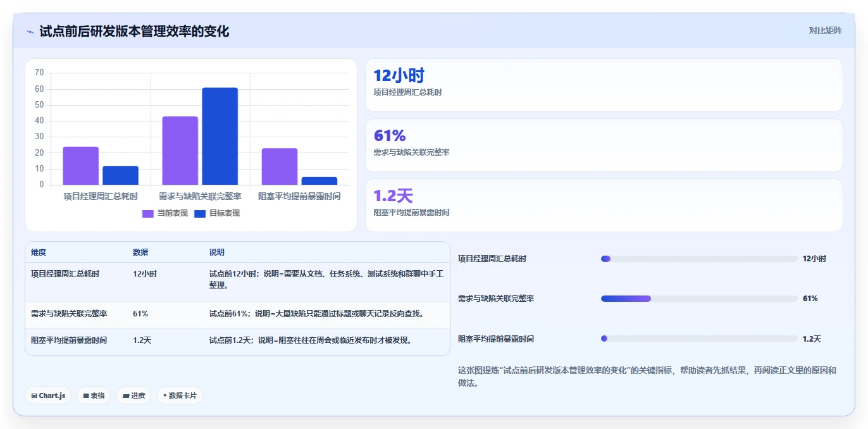Click the summary paragraph starting 这张图提炼

tap(647, 376)
